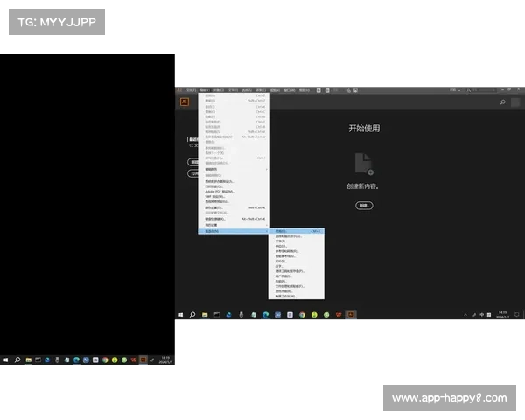Screen dimensions: 525x420
Task: Choose 打印预设 in the Edit menu
Action: coord(234,186)
